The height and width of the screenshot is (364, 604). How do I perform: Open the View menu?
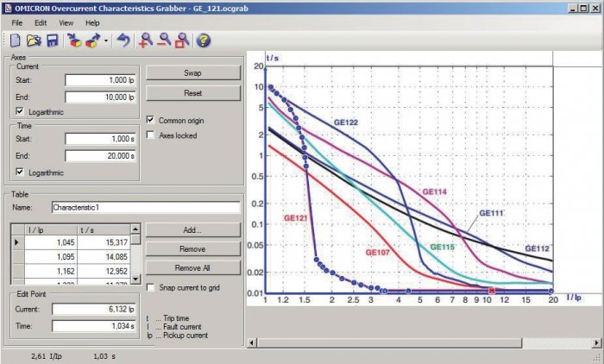point(66,23)
